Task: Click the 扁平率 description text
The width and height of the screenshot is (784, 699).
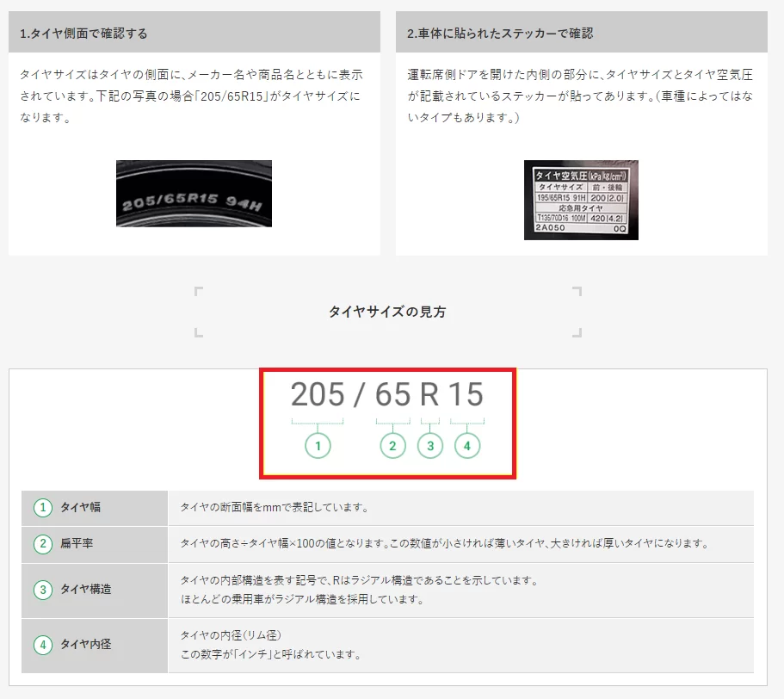Action: click(443, 544)
